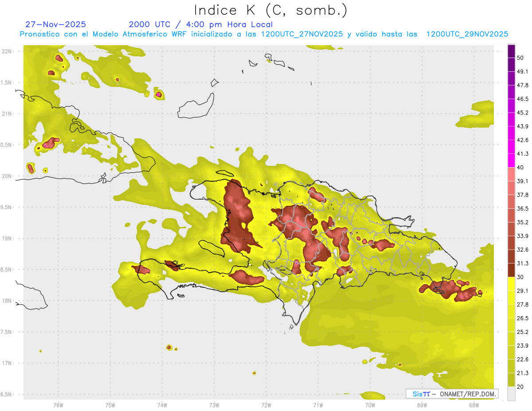Click the colorbar value '29.1'

coord(523,291)
